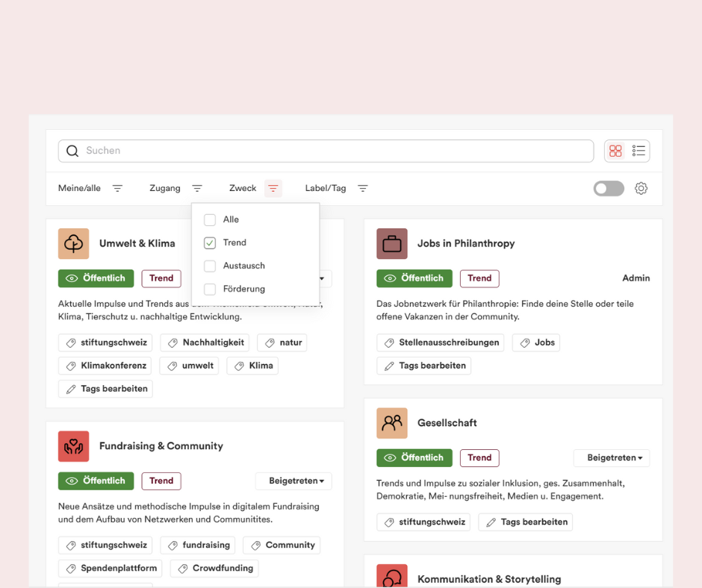The image size is (702, 588).
Task: Click the Zweck filter icon
Action: (273, 189)
